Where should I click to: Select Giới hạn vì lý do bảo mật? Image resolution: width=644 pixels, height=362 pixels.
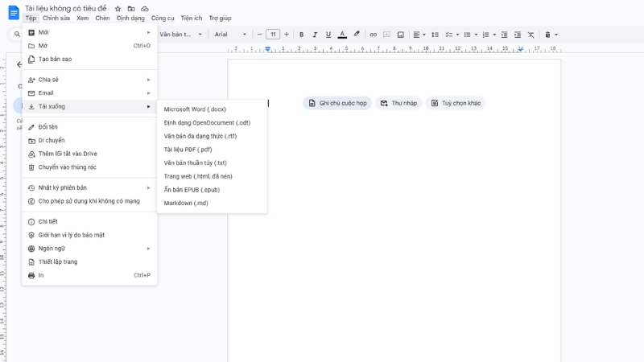pyautogui.click(x=89, y=235)
